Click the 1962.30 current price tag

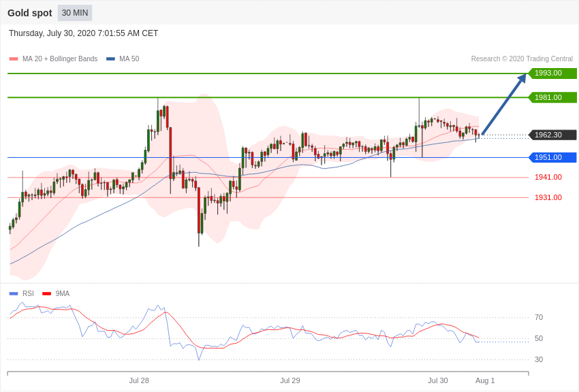[x=553, y=135]
